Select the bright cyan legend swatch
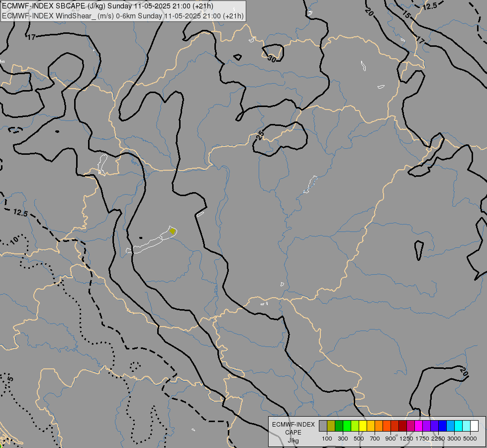Screen dimensions: 487x448 pos(458,426)
